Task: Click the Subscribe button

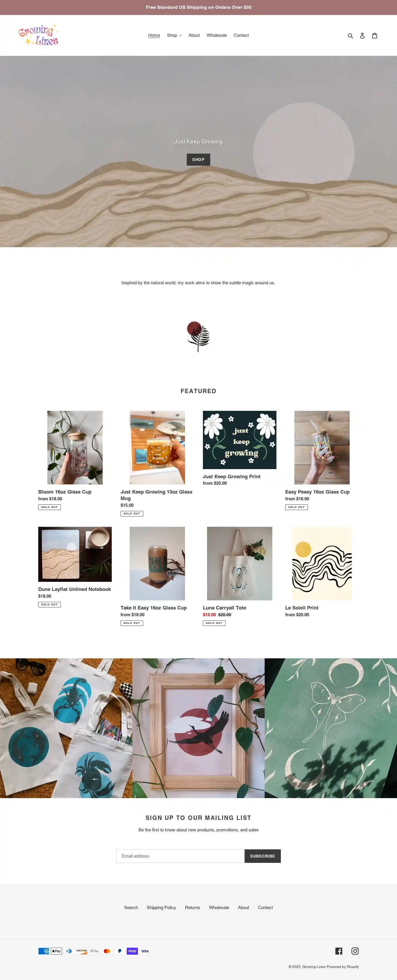Action: click(262, 856)
